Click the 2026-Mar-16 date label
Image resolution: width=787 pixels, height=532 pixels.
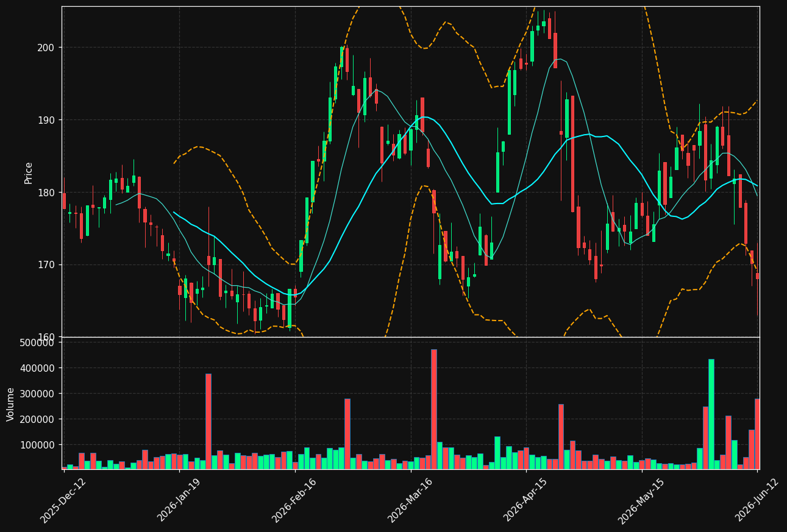coord(410,500)
